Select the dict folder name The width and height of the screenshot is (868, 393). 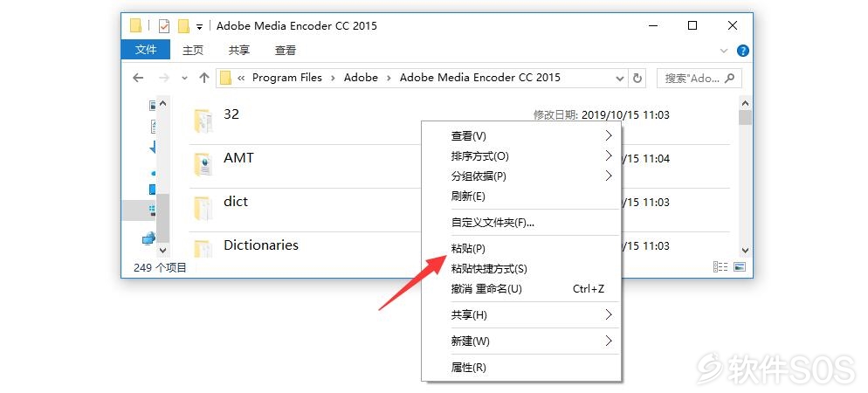[x=236, y=202]
